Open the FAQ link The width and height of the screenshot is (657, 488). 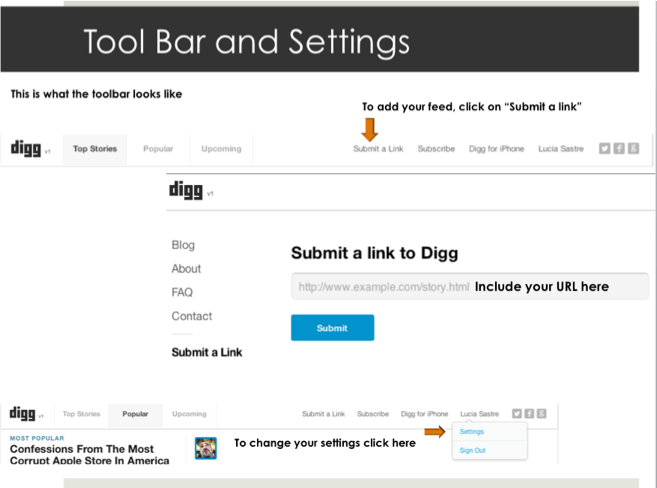182,292
